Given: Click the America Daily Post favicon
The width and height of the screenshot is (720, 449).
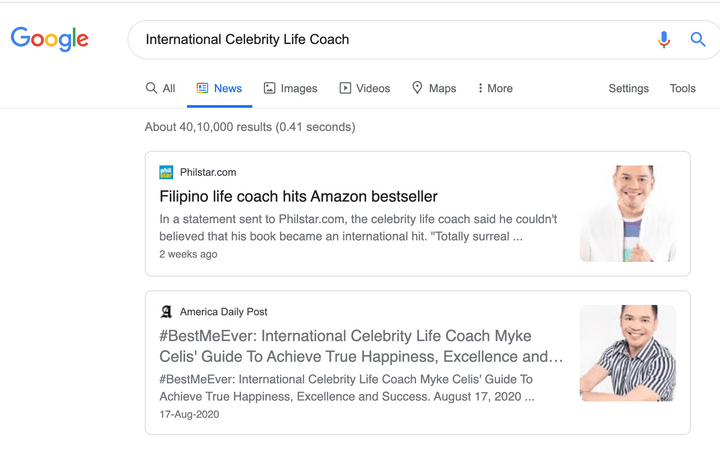Looking at the screenshot, I should pyautogui.click(x=166, y=312).
